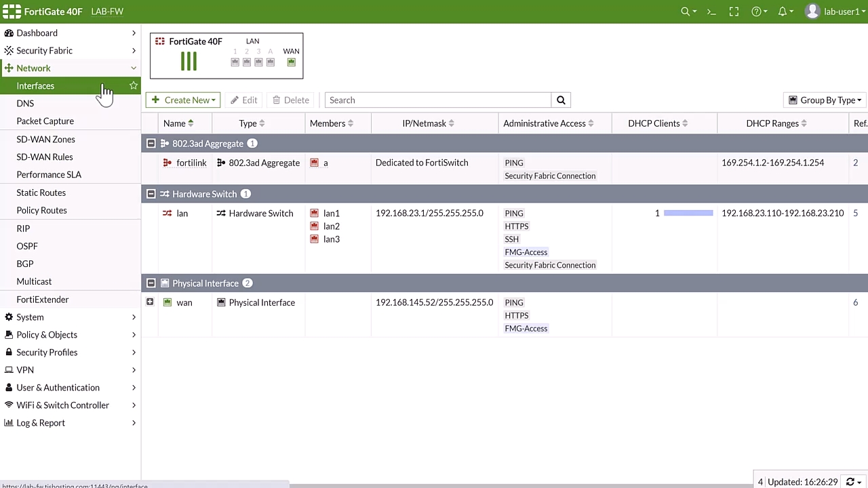
Task: Collapse the Hardware Switch group
Action: pyautogui.click(x=151, y=194)
